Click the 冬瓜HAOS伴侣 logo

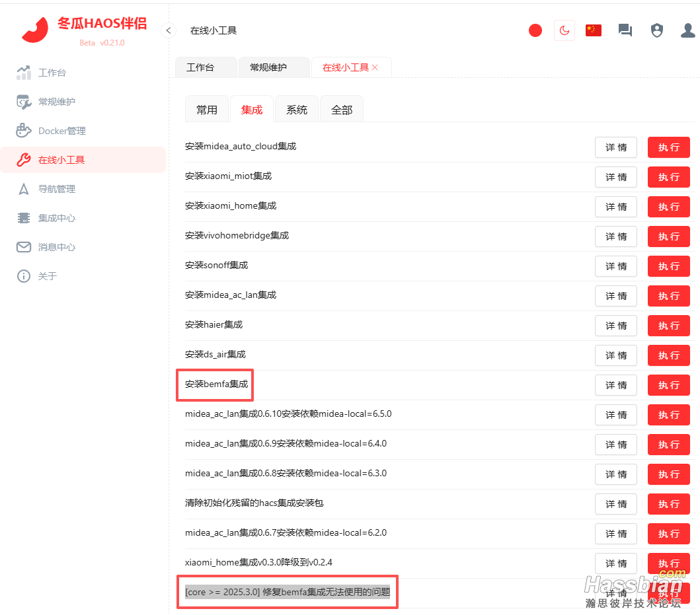(x=85, y=30)
